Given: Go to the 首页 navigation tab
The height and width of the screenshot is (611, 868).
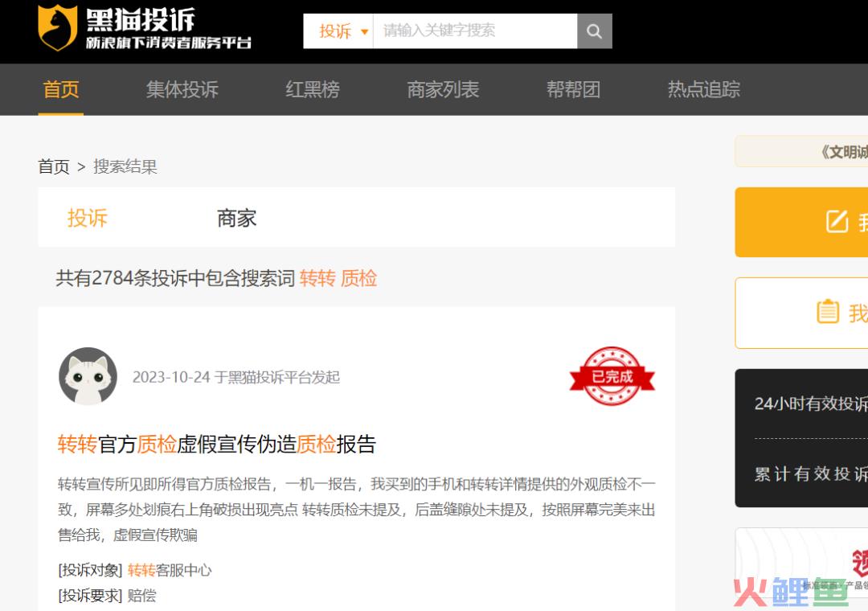Looking at the screenshot, I should point(61,89).
